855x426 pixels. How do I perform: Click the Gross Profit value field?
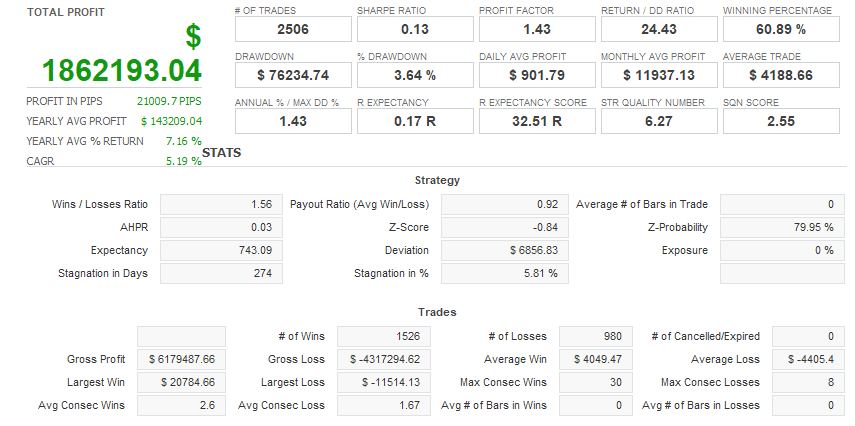(181, 359)
